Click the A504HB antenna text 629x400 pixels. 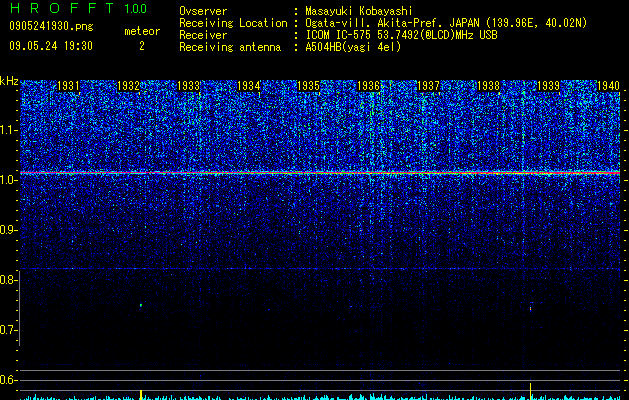pos(353,47)
